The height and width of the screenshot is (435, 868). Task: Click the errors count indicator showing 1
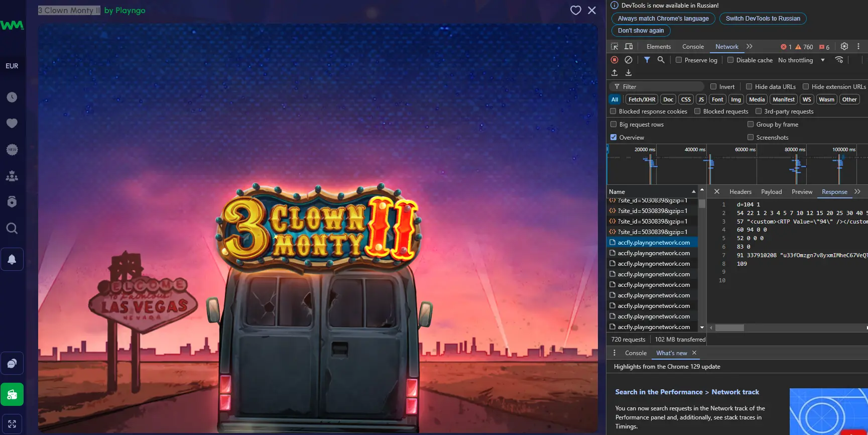click(x=786, y=47)
